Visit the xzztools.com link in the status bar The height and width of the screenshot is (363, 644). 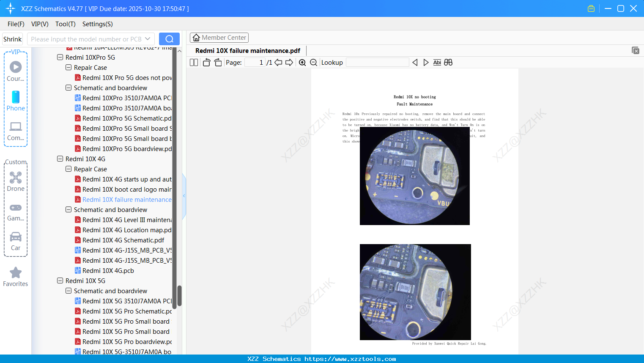350,359
